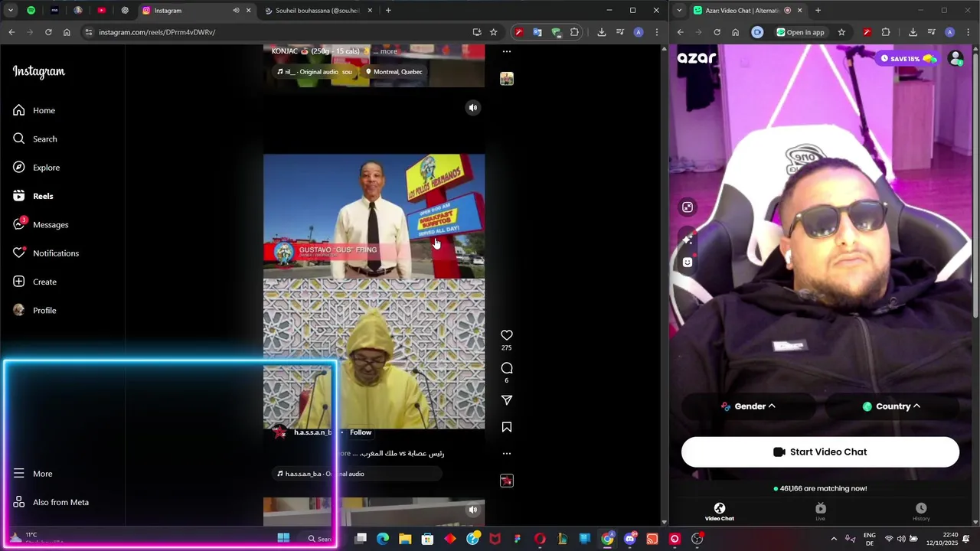Show hidden system tray icons chevron

tap(834, 539)
